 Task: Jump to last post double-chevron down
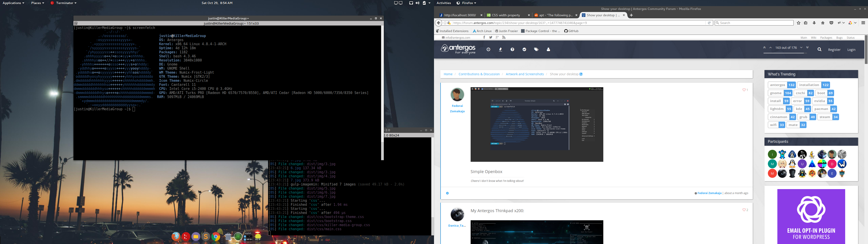pyautogui.click(x=807, y=47)
